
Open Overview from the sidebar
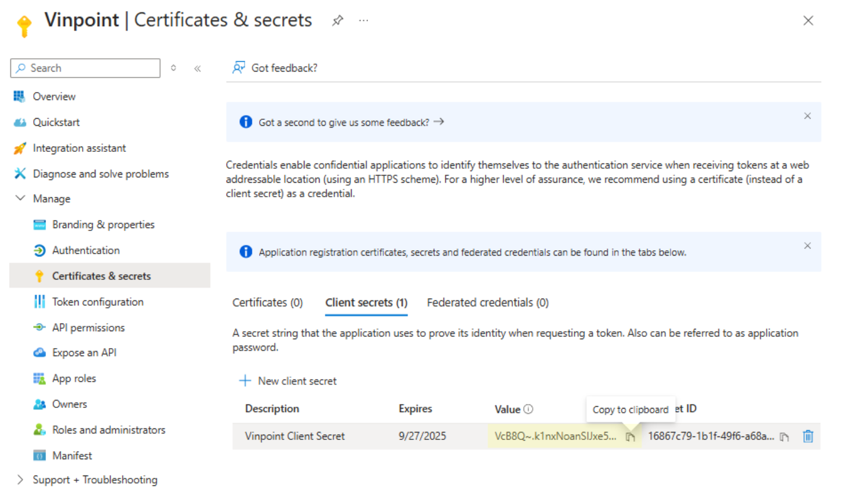(54, 97)
